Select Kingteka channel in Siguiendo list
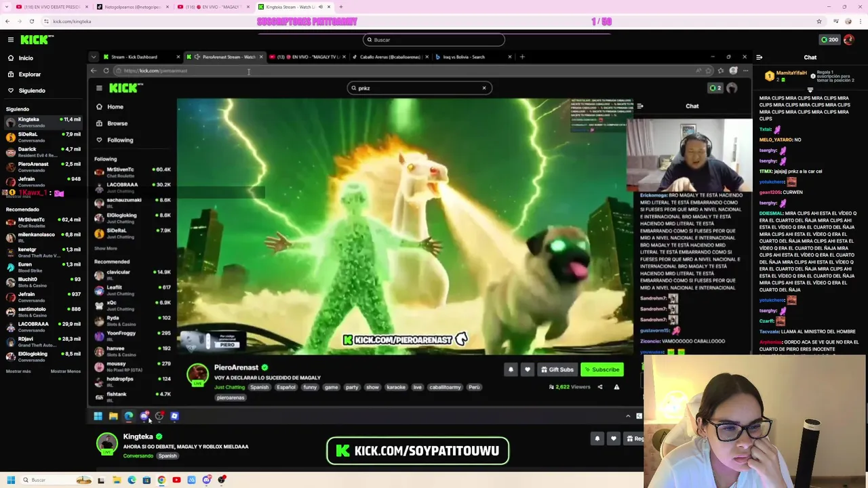Image resolution: width=868 pixels, height=488 pixels. pyautogui.click(x=43, y=122)
